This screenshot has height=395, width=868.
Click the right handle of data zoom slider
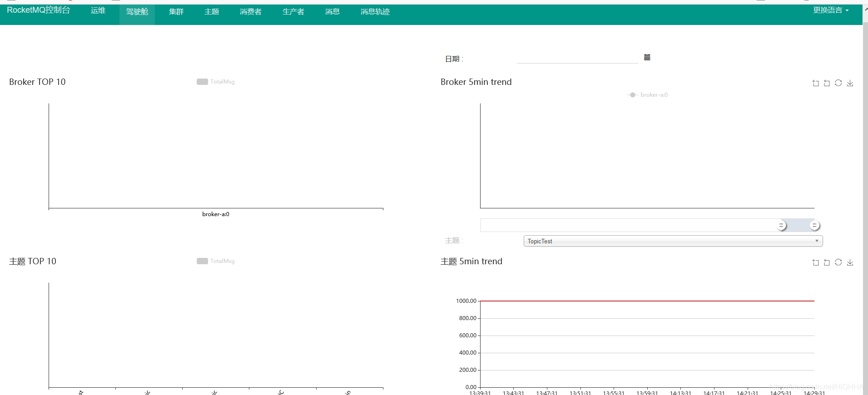[814, 225]
